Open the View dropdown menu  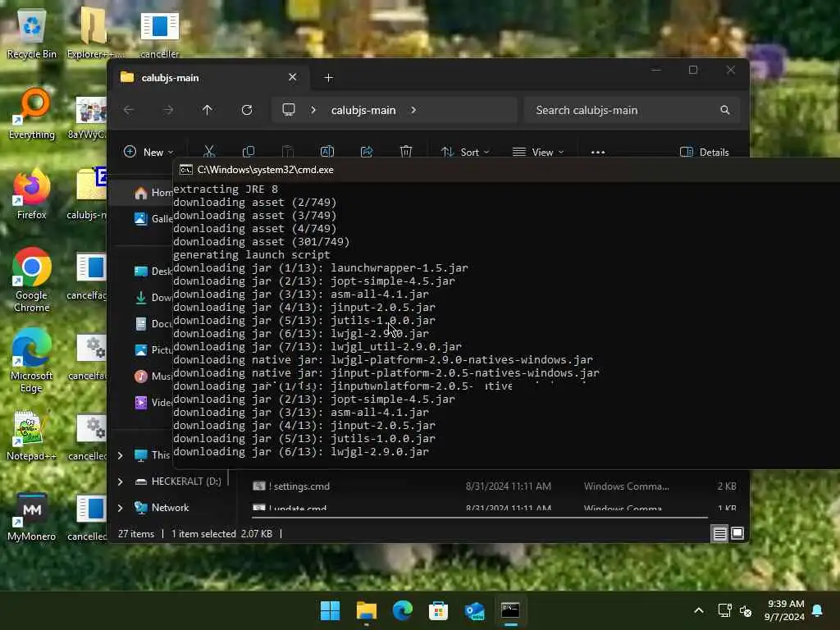pos(538,152)
